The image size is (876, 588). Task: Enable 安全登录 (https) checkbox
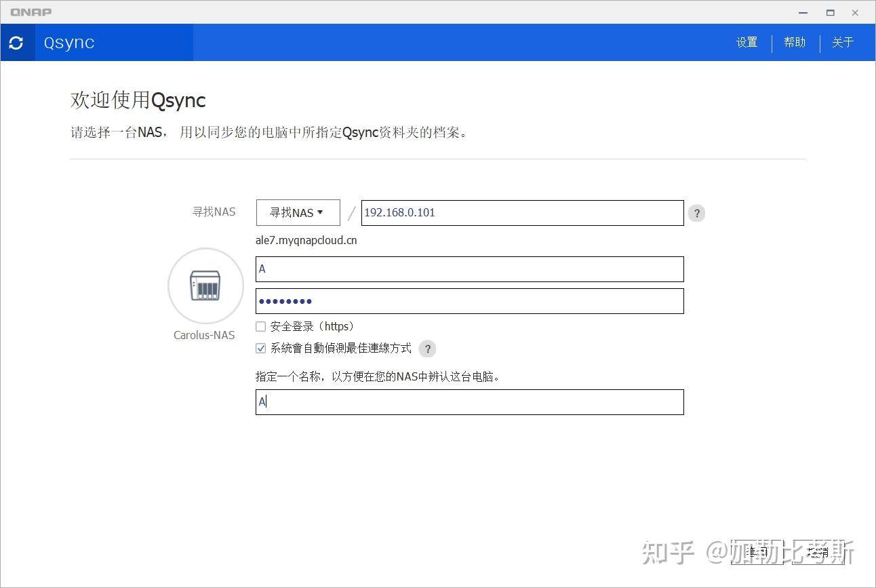260,326
